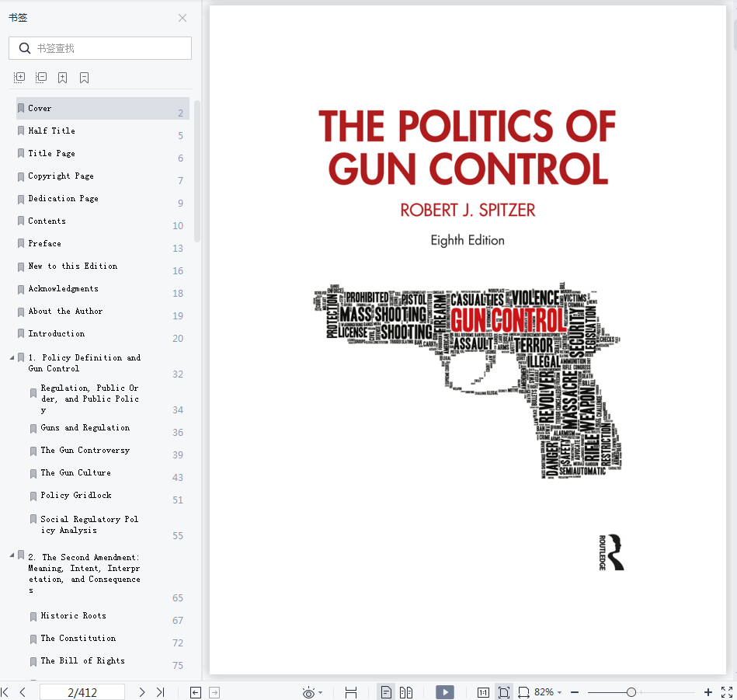
Task: Close the bookmarks panel
Action: (x=183, y=18)
